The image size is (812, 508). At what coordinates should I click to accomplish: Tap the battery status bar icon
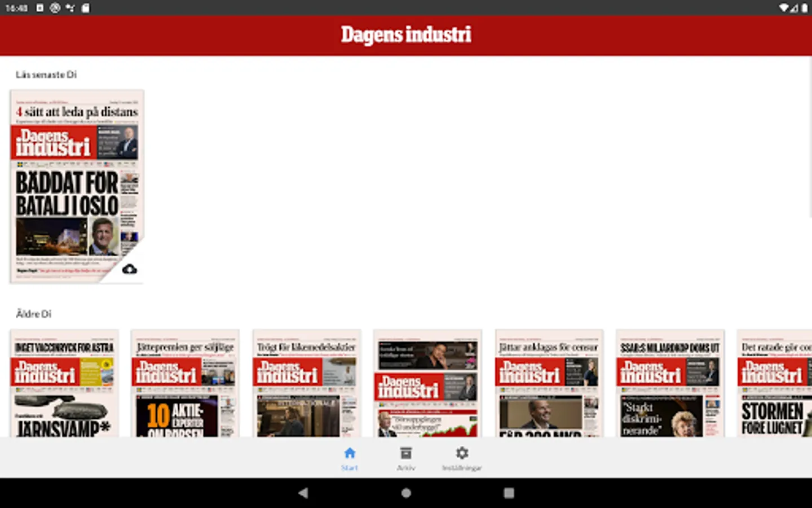tap(805, 8)
